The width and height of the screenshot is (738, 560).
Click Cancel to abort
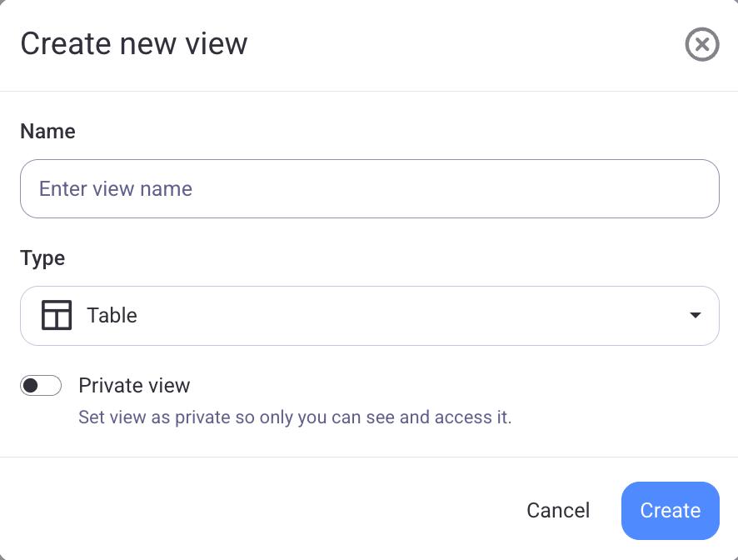click(x=558, y=510)
